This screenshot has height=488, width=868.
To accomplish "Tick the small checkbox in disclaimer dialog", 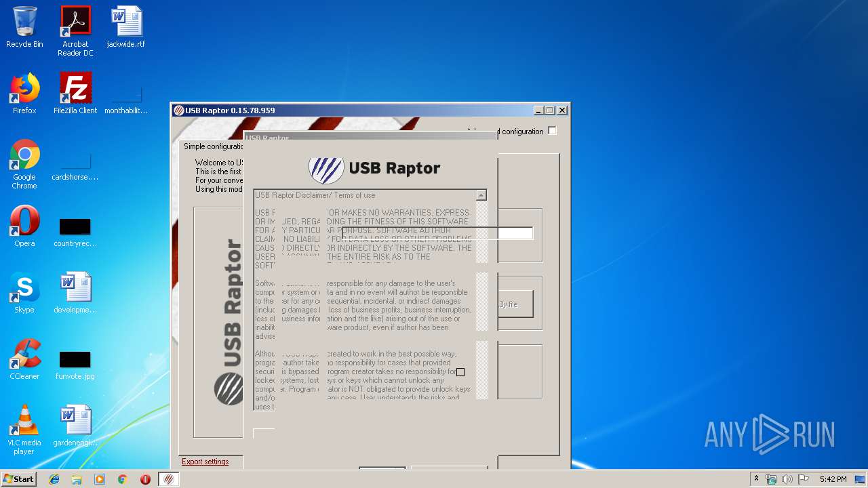I will [460, 372].
